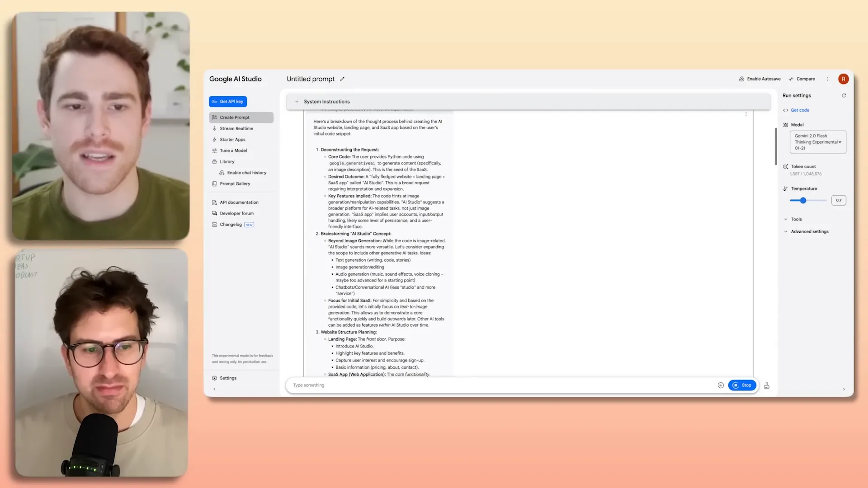
Task: Click the Library icon
Action: coord(214,162)
